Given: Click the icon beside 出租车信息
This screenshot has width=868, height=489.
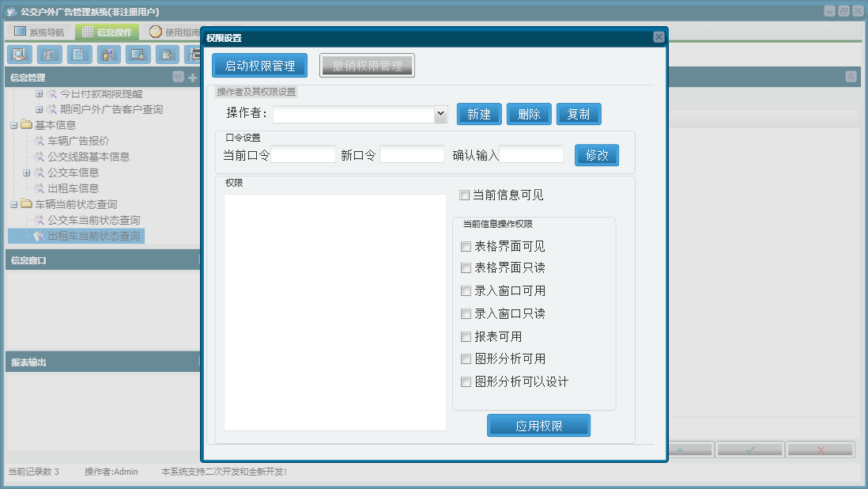Looking at the screenshot, I should point(39,189).
